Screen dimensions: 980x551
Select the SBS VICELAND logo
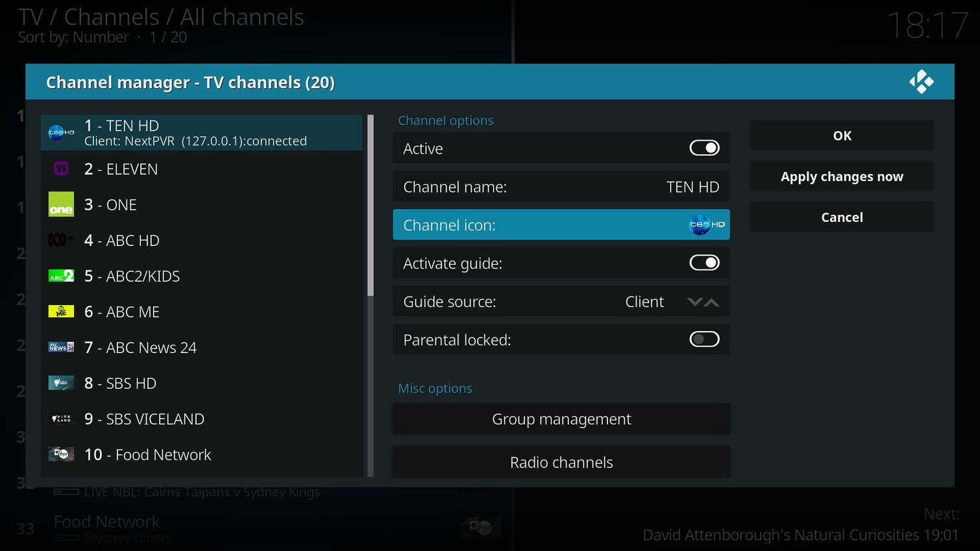pos(60,419)
